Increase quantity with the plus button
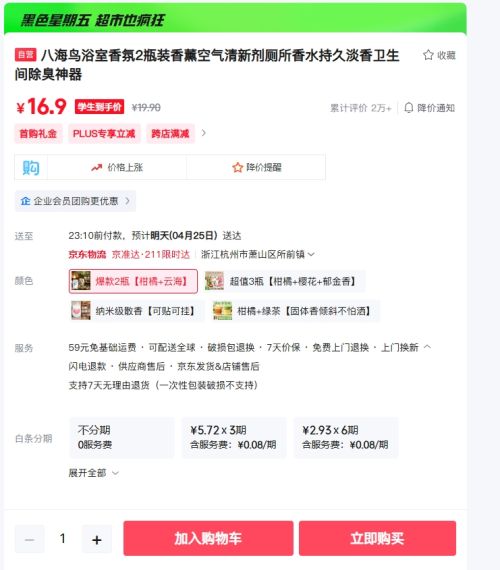 coord(97,539)
